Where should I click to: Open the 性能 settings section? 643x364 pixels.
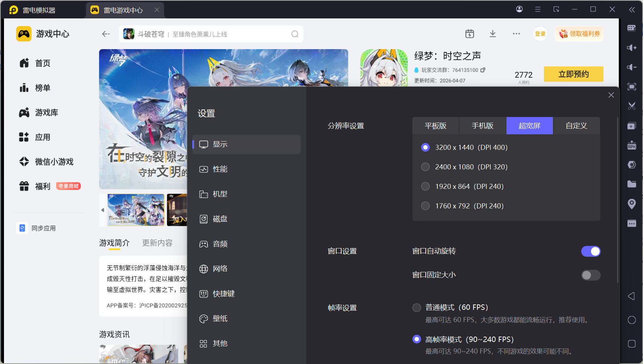pos(220,169)
